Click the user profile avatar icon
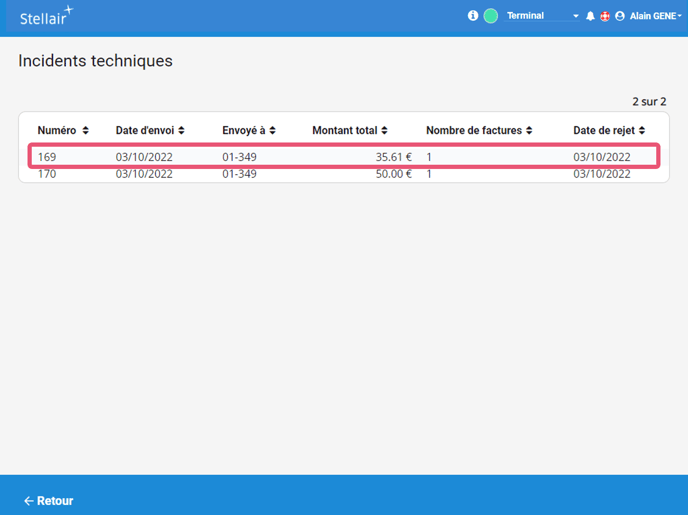 pyautogui.click(x=620, y=16)
